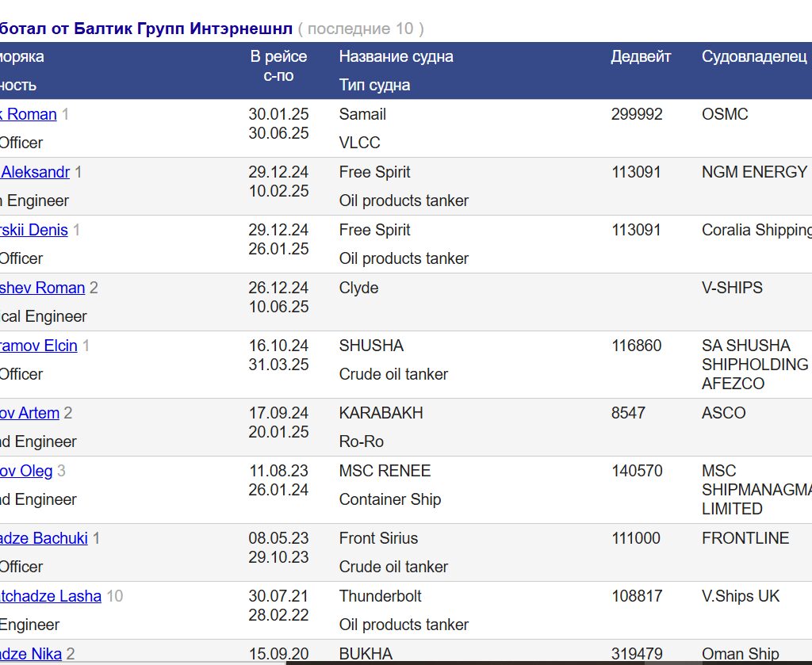Open the Aleksandr sailor profile link
Viewport: 812px width, 665px height.
(36, 172)
